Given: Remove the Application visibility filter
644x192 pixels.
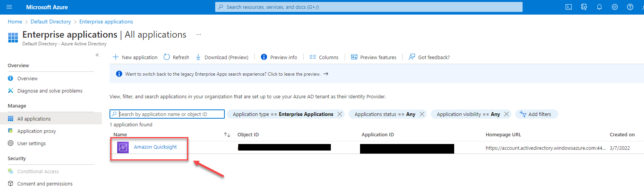Looking at the screenshot, I should (506, 114).
